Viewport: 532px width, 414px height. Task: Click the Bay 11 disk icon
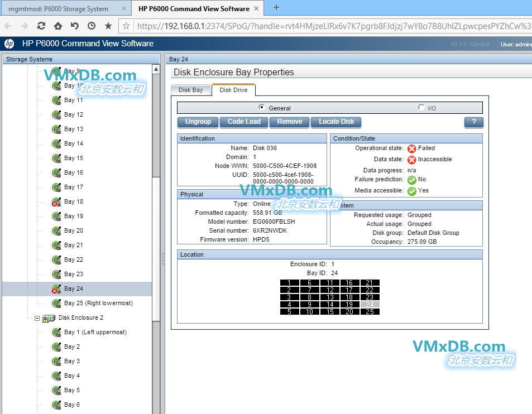(56, 100)
